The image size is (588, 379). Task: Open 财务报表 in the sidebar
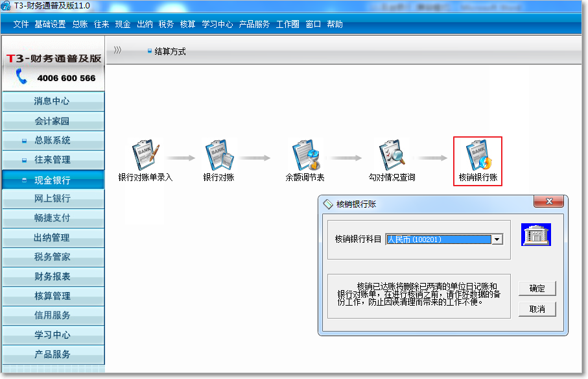[x=52, y=276]
